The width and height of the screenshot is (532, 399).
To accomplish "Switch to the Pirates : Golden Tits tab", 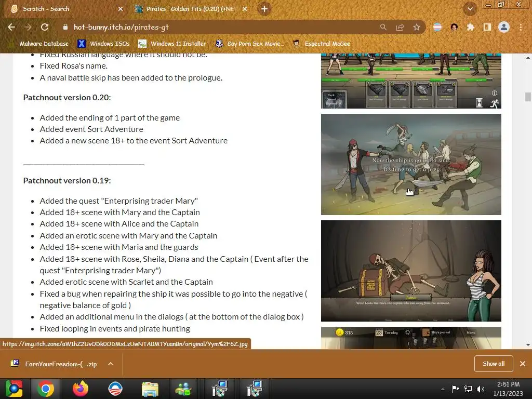I will (190, 9).
